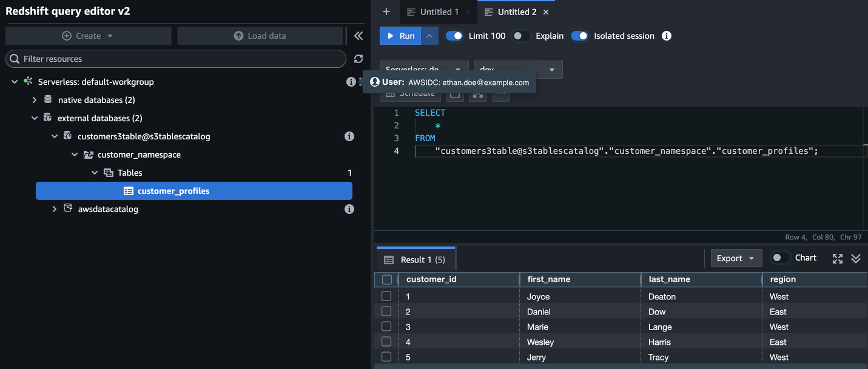This screenshot has height=369, width=868.
Task: Open the Serverless connection dropdown
Action: 424,70
